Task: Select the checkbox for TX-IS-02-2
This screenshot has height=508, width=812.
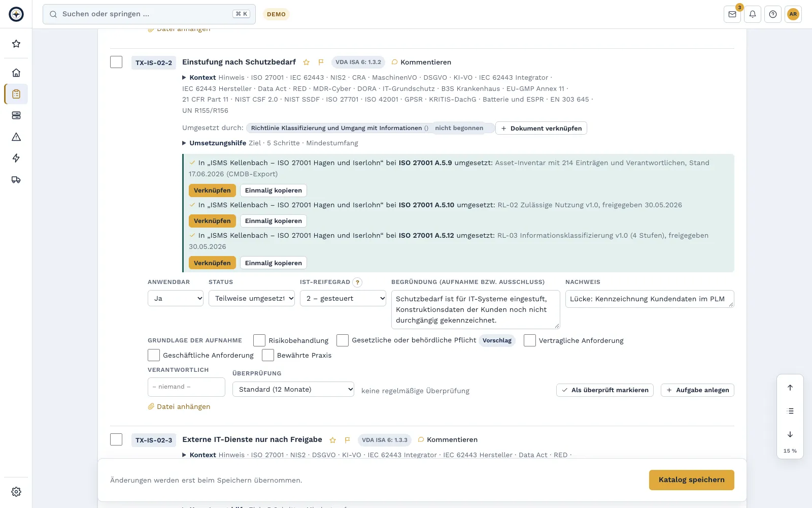Action: (x=116, y=62)
